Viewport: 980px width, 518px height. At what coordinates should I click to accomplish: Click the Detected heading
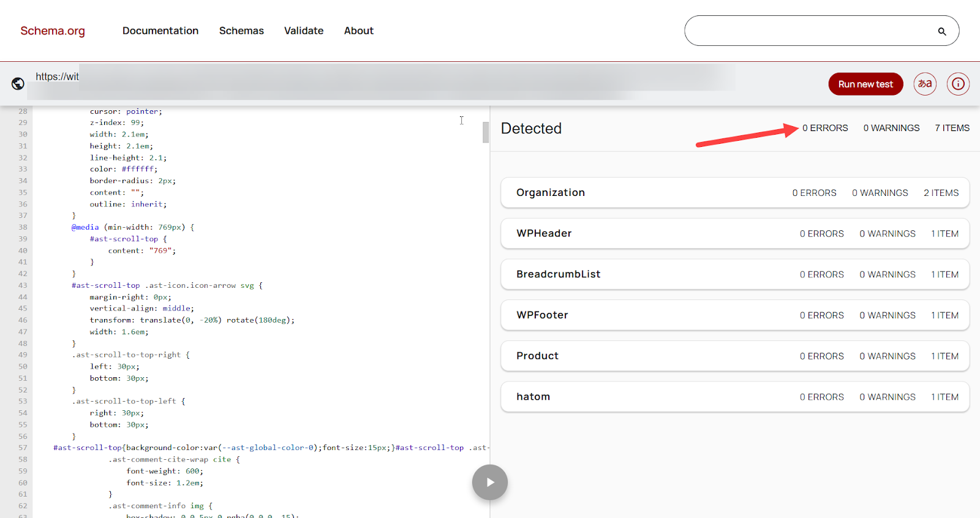coord(531,129)
